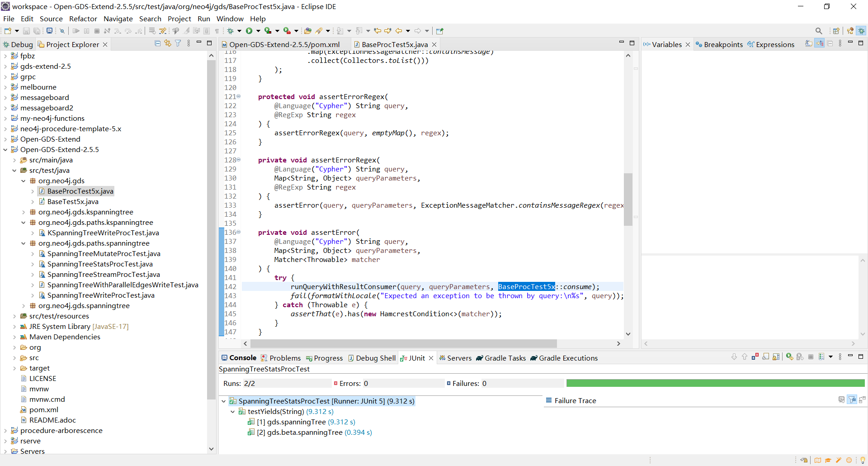Viewport: 868px width, 466px height.
Task: Open the Navigate menu
Action: [118, 19]
